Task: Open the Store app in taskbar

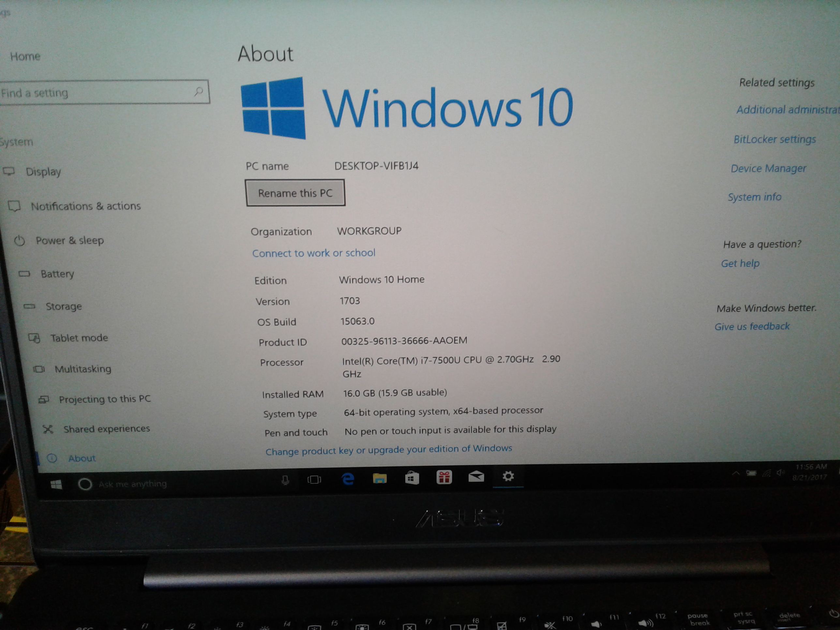Action: pyautogui.click(x=412, y=478)
